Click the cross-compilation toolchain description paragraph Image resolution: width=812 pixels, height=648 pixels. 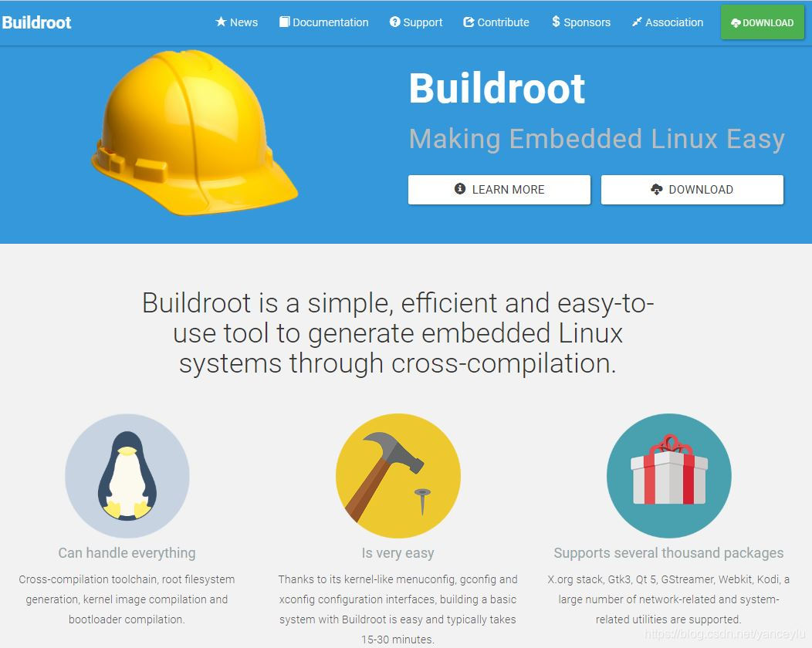127,599
